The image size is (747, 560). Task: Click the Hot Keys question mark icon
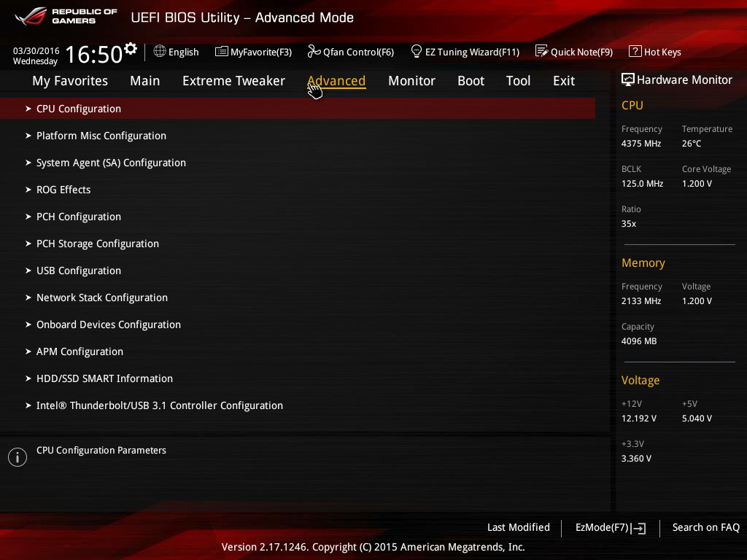(x=635, y=51)
